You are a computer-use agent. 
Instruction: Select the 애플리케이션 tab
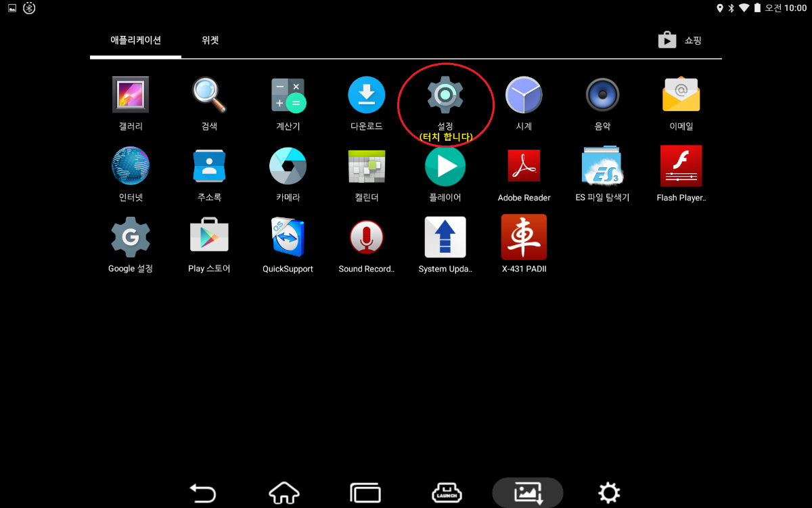click(x=135, y=40)
